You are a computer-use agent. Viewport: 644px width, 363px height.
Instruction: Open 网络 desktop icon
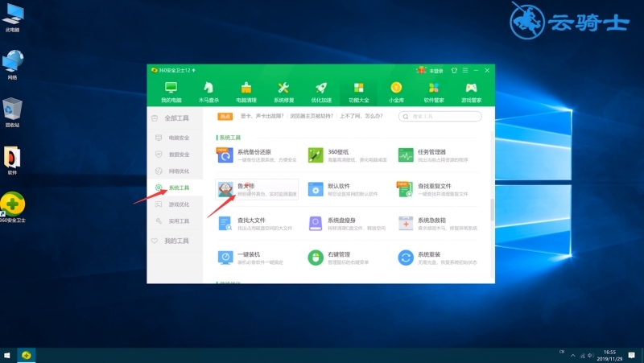click(13, 65)
